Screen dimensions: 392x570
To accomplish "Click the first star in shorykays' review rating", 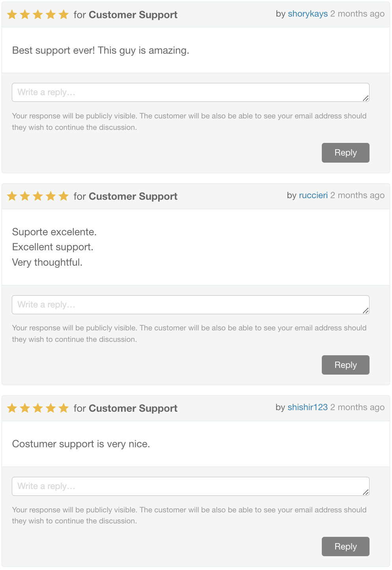I will click(x=12, y=15).
